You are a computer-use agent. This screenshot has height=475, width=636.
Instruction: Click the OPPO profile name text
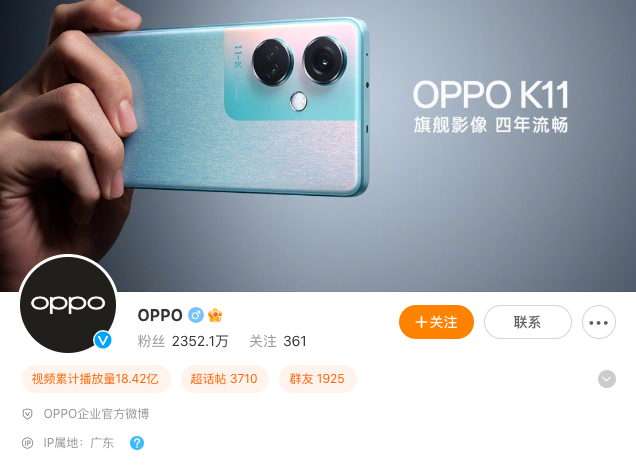point(160,315)
